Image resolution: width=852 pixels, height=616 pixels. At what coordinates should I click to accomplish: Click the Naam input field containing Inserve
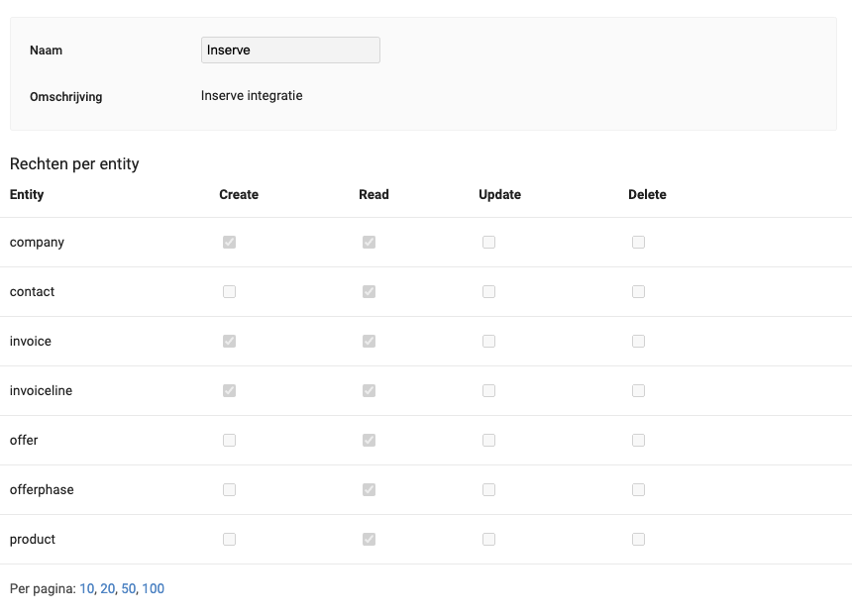pos(290,51)
